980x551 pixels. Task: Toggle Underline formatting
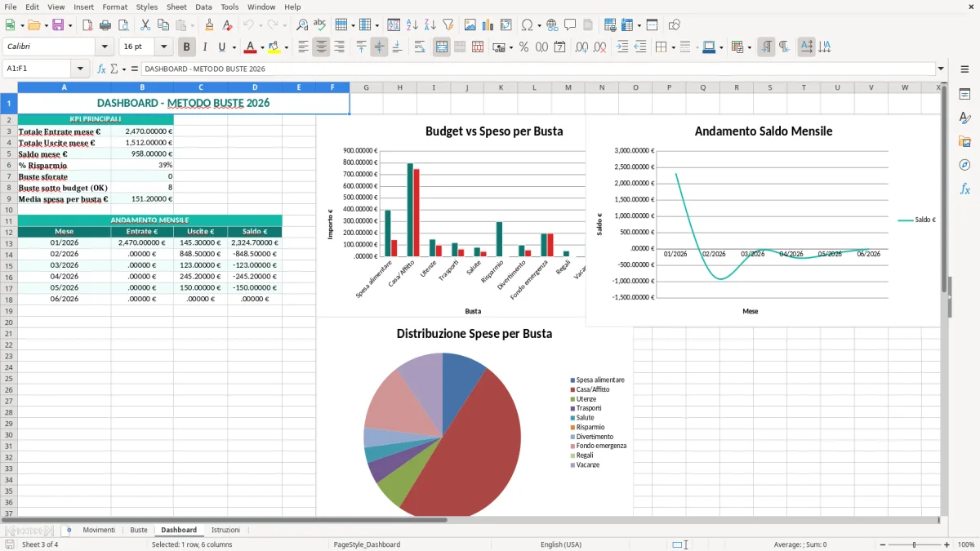222,47
